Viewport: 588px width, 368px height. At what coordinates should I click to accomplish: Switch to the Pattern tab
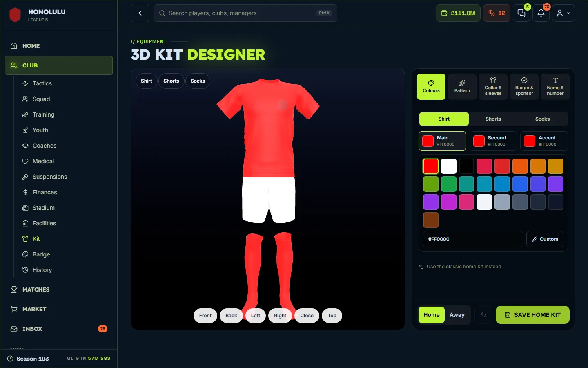point(462,87)
